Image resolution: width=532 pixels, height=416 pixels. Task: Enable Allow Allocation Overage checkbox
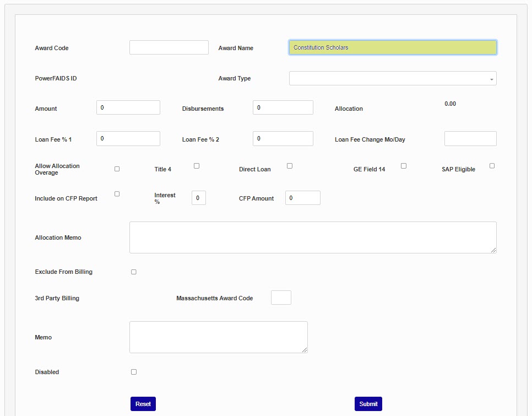click(x=117, y=169)
